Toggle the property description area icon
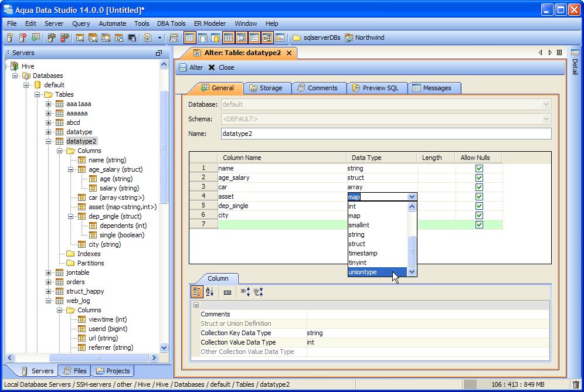Image resolution: width=584 pixels, height=392 pixels. click(x=227, y=292)
